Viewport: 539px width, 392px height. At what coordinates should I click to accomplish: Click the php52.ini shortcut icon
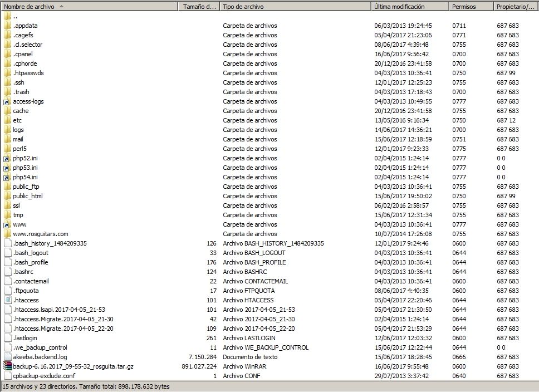(x=7, y=158)
